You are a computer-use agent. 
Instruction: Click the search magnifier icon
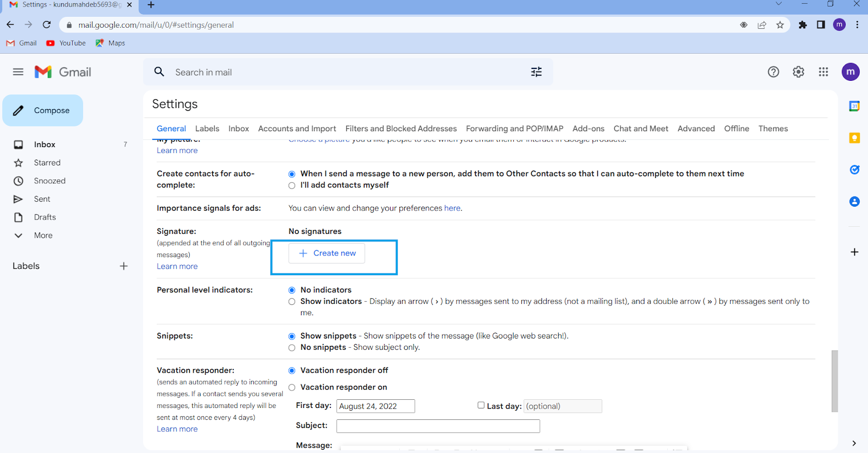(159, 72)
